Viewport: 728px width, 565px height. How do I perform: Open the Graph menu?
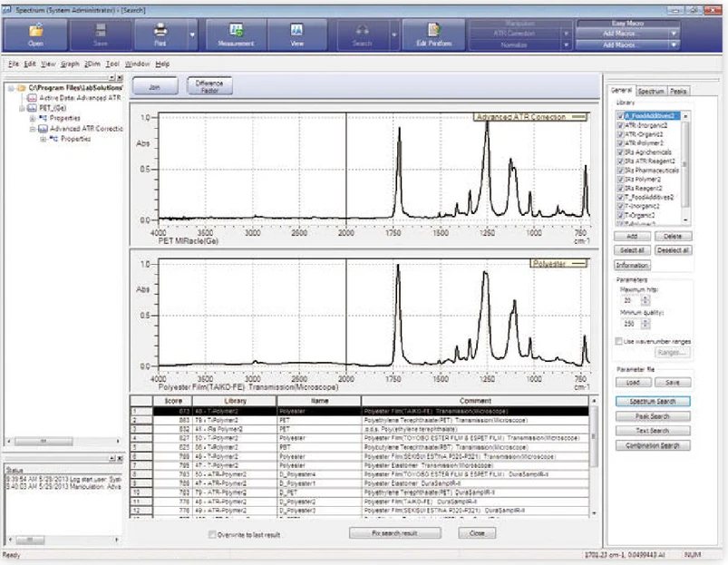(x=70, y=64)
